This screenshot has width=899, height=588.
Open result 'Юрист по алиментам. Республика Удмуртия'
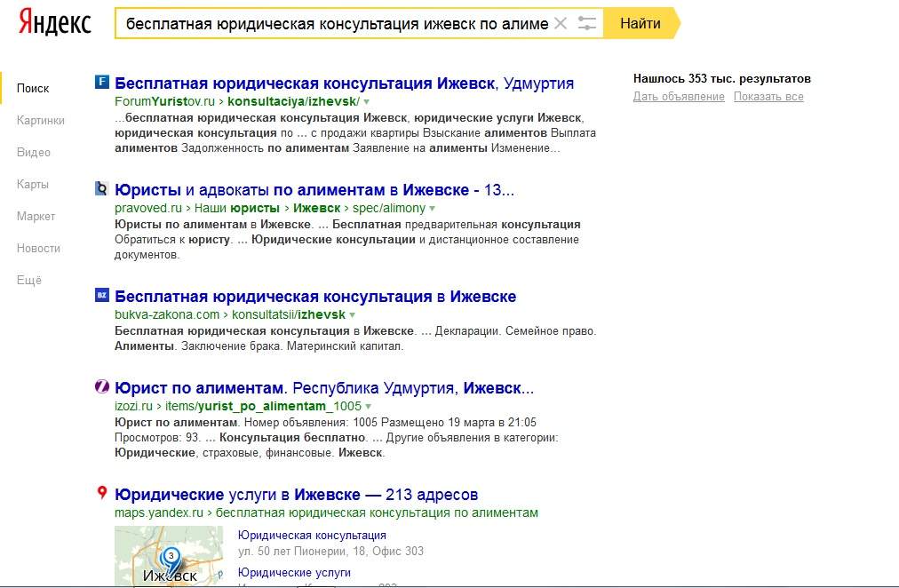click(x=324, y=388)
